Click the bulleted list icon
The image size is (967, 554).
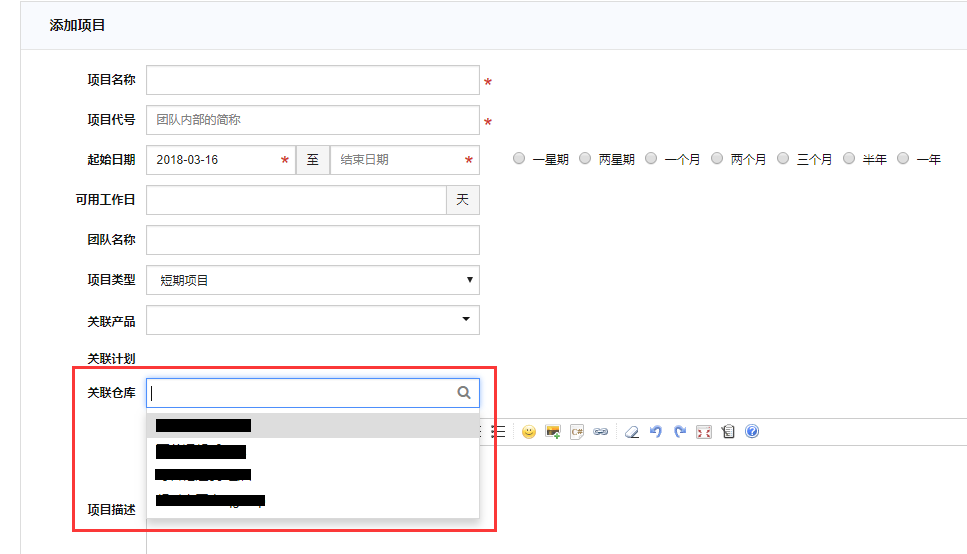[498, 432]
